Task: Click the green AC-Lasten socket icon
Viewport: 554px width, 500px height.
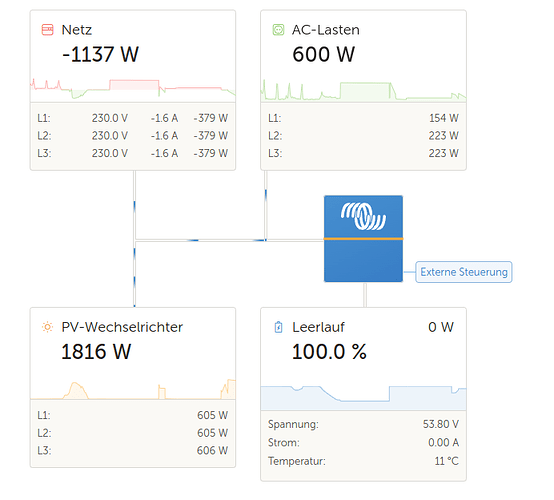Action: click(x=278, y=30)
